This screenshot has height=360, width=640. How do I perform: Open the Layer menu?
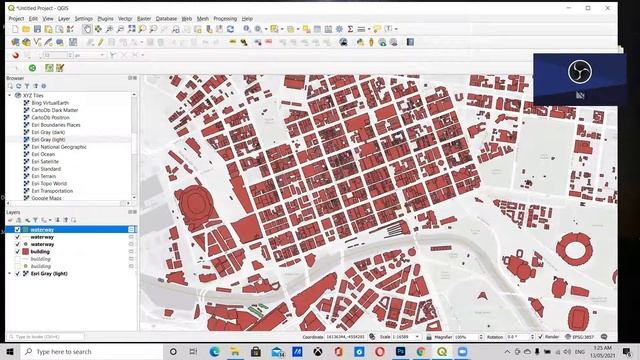tap(64, 18)
